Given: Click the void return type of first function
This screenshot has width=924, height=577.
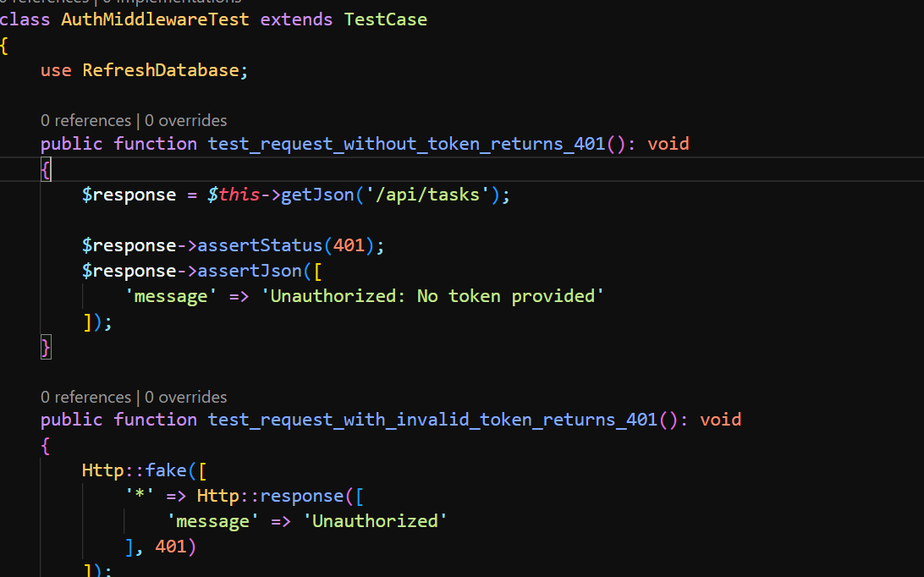Looking at the screenshot, I should [x=668, y=144].
